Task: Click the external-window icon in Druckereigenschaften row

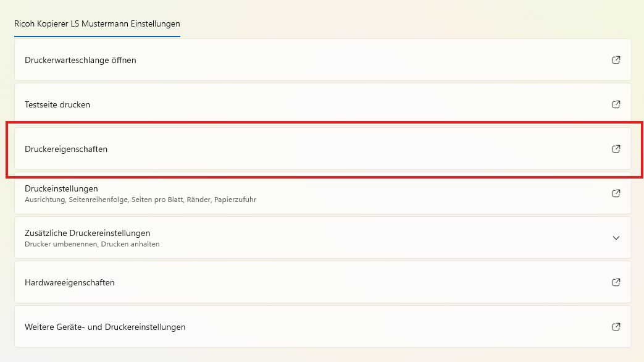Action: pos(616,149)
